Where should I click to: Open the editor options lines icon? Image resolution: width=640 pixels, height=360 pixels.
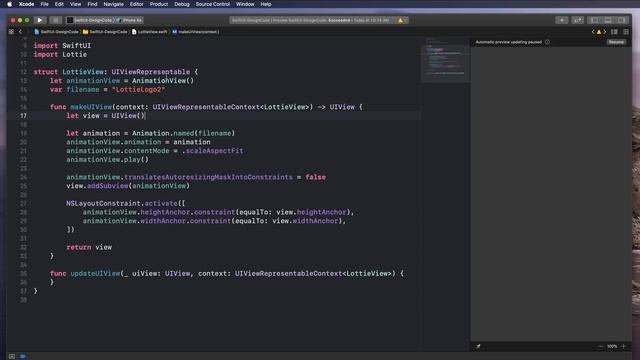point(614,32)
